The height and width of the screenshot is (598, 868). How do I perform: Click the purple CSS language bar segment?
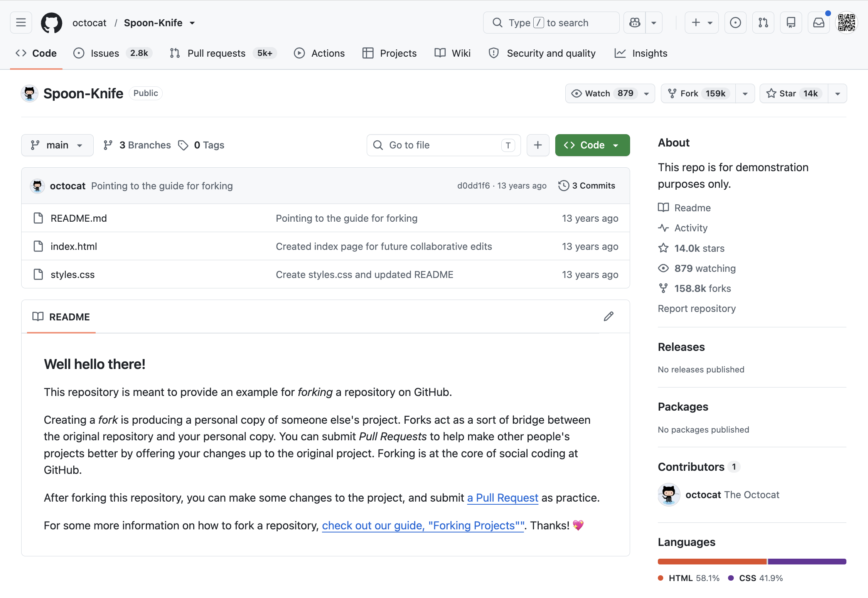807,561
